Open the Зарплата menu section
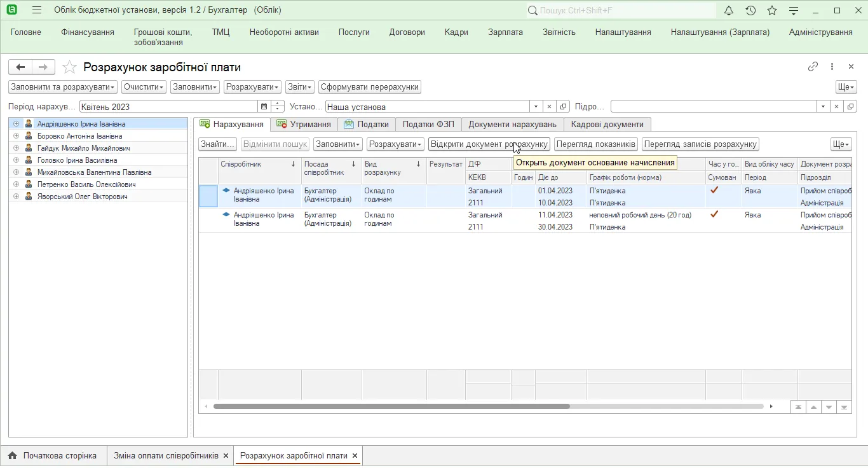Viewport: 868px width, 468px height. (x=506, y=32)
